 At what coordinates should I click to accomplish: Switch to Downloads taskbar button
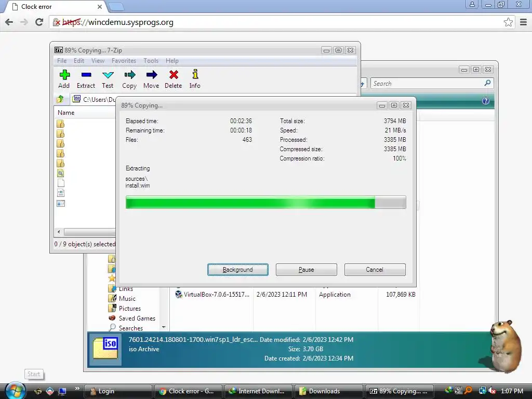[x=328, y=391]
